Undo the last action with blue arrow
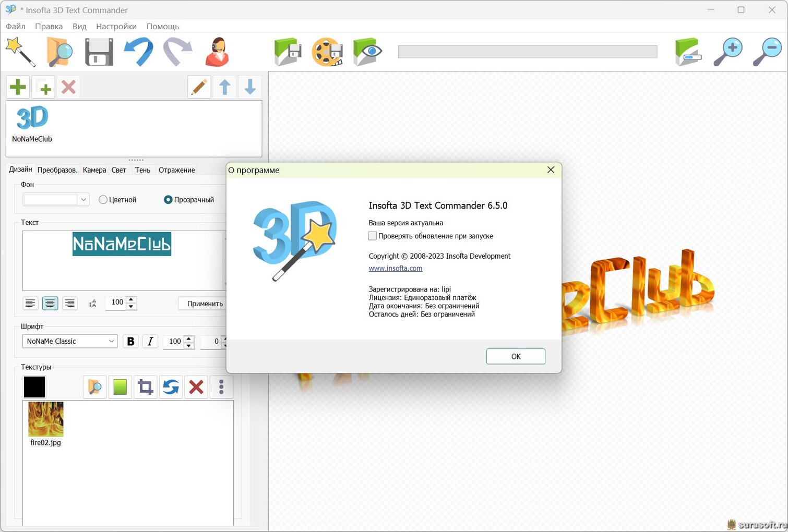 138,52
